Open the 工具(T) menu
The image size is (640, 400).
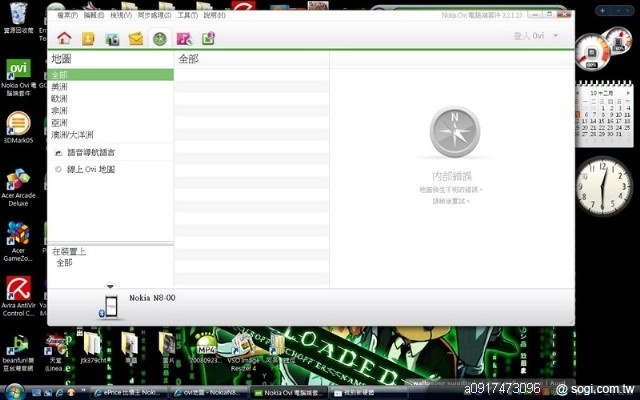pos(187,16)
